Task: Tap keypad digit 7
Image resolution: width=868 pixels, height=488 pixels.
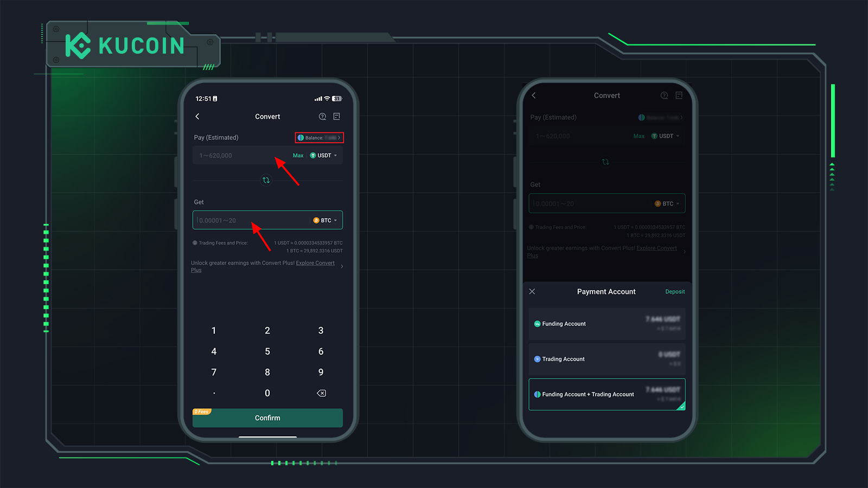Action: click(x=214, y=372)
